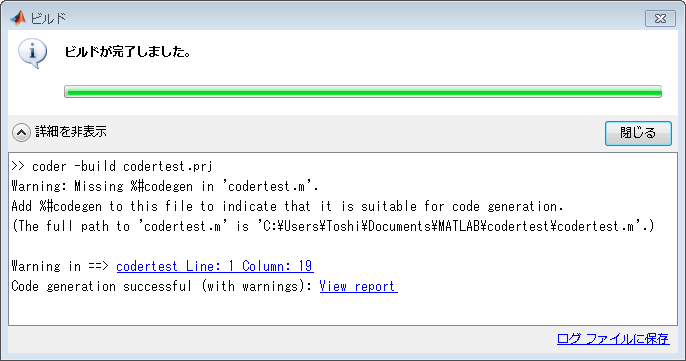Click the MATLAB logo in title bar
This screenshot has width=686, height=361.
pos(18,18)
